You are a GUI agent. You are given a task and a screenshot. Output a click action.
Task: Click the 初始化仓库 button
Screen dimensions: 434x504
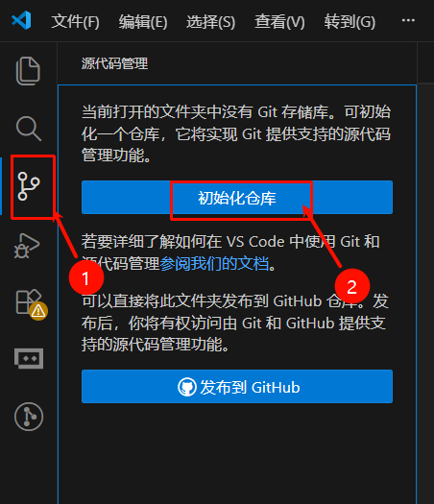(x=237, y=198)
